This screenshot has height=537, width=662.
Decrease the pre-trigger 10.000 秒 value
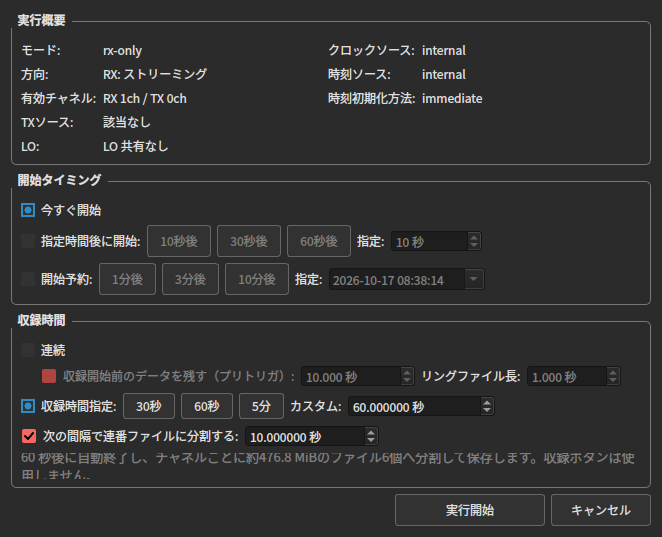tap(407, 381)
